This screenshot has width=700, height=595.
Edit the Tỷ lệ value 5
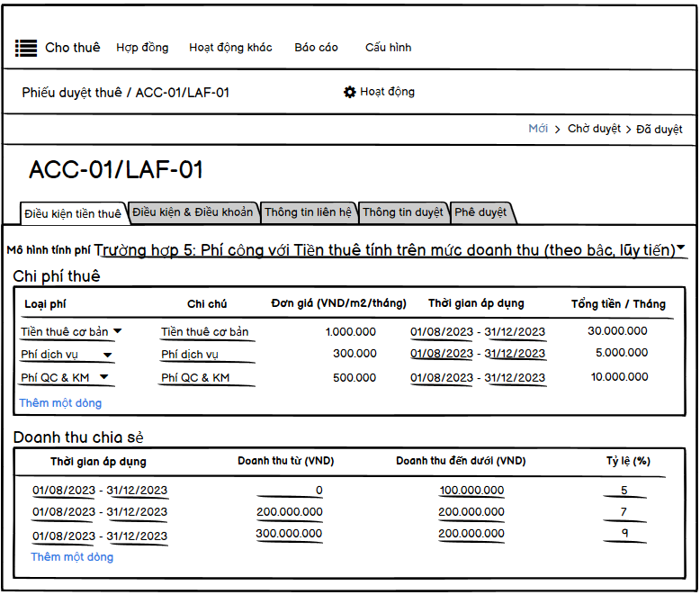pos(624,491)
